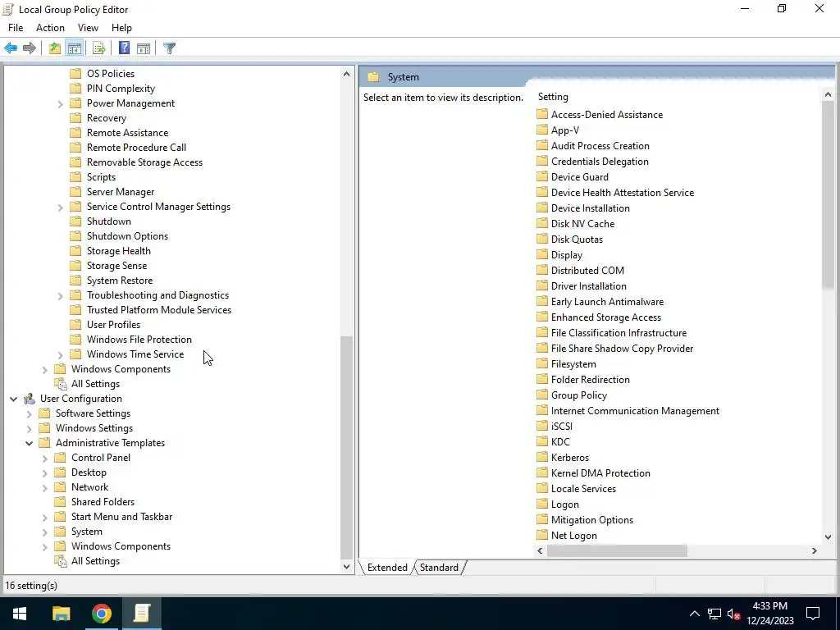
Task: Click the Start button on taskbar
Action: 20,614
